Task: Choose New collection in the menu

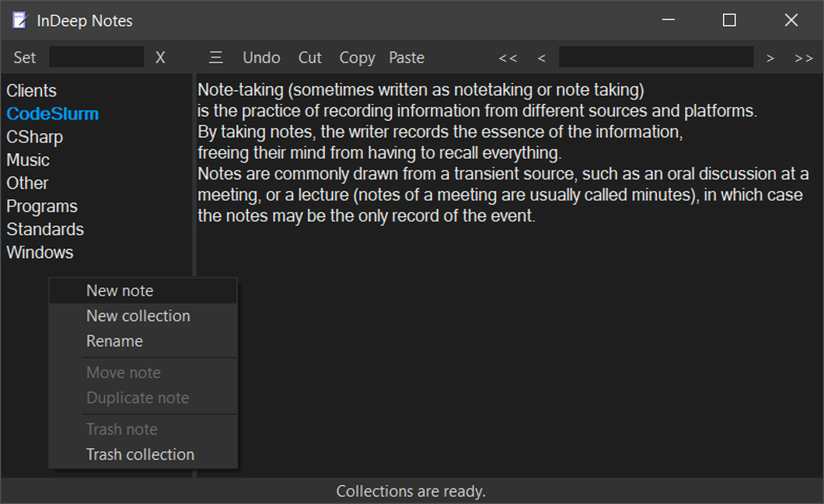Action: tap(138, 316)
